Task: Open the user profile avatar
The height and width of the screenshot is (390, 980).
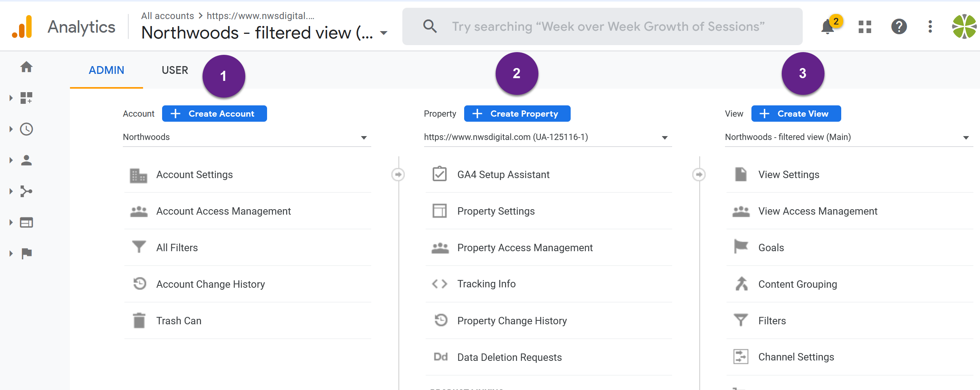Action: coord(964,27)
